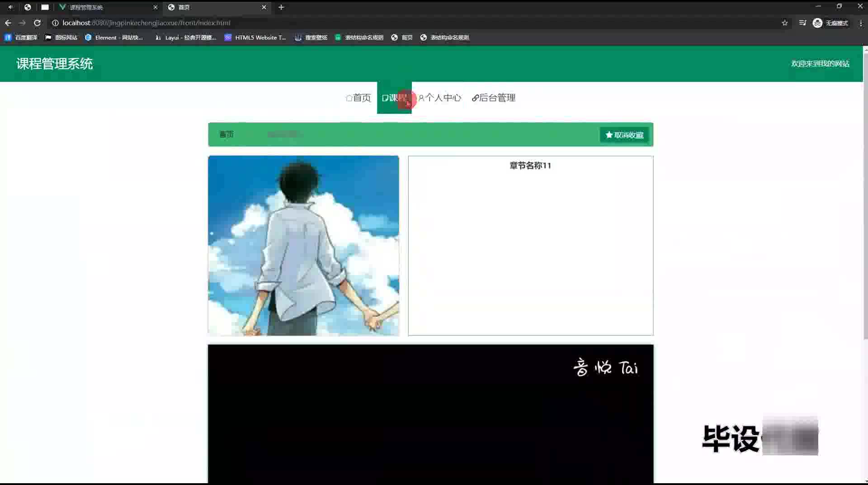Go to 首页 in the site navigation
This screenshot has width=868, height=485.
tap(358, 98)
